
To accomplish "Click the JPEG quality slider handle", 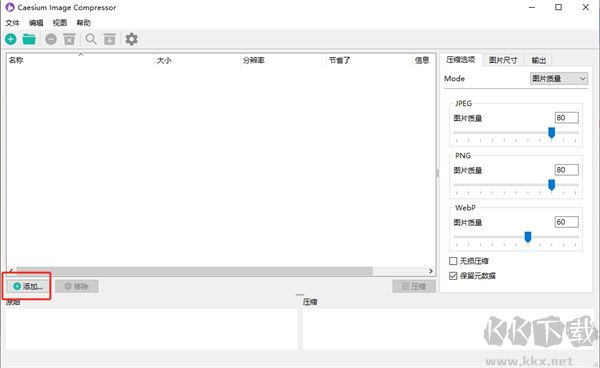I will pyautogui.click(x=551, y=133).
